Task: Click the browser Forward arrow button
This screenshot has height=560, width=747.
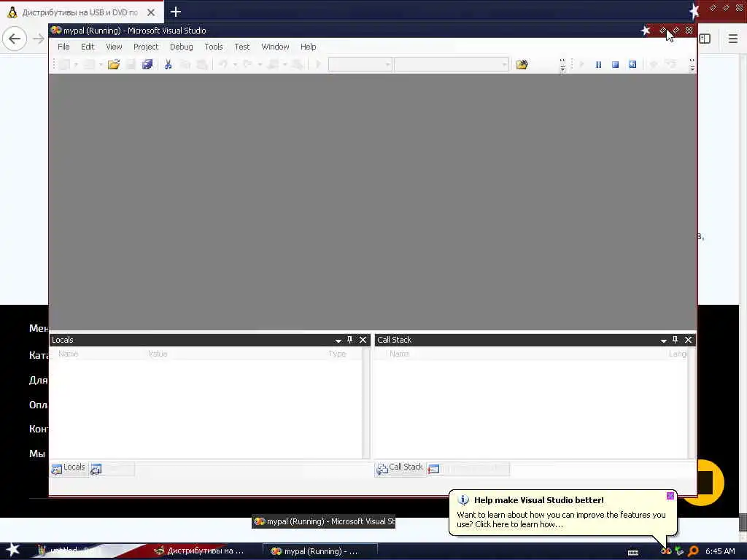Action: (39, 39)
